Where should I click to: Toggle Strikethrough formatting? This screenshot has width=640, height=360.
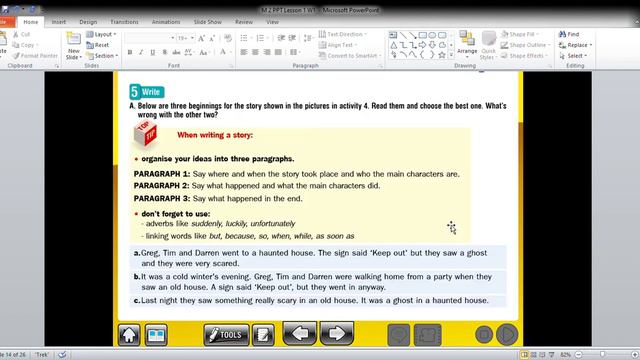coord(176,52)
